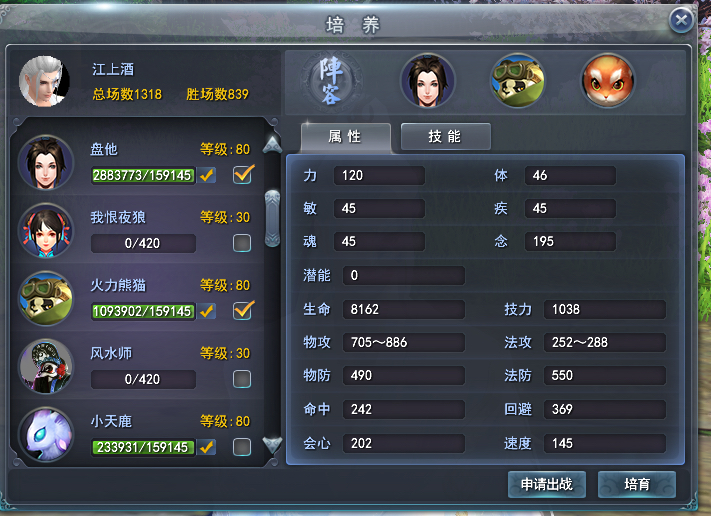Click the player 江上酒 profile avatar
The image size is (711, 516).
[x=44, y=82]
